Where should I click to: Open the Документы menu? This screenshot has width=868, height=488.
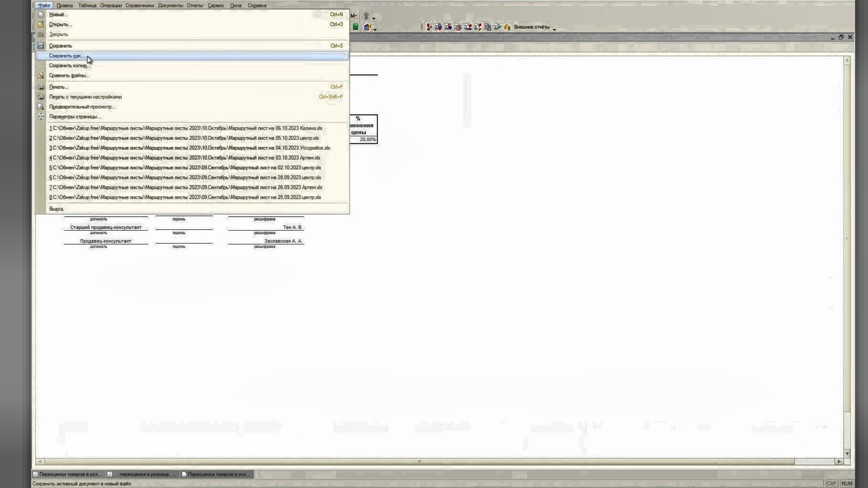coord(170,5)
